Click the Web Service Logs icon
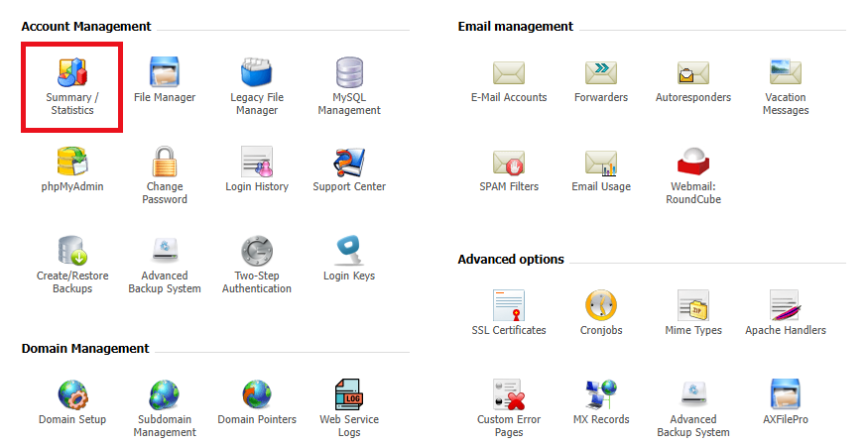Viewport: 868px width, 444px height. point(349,394)
